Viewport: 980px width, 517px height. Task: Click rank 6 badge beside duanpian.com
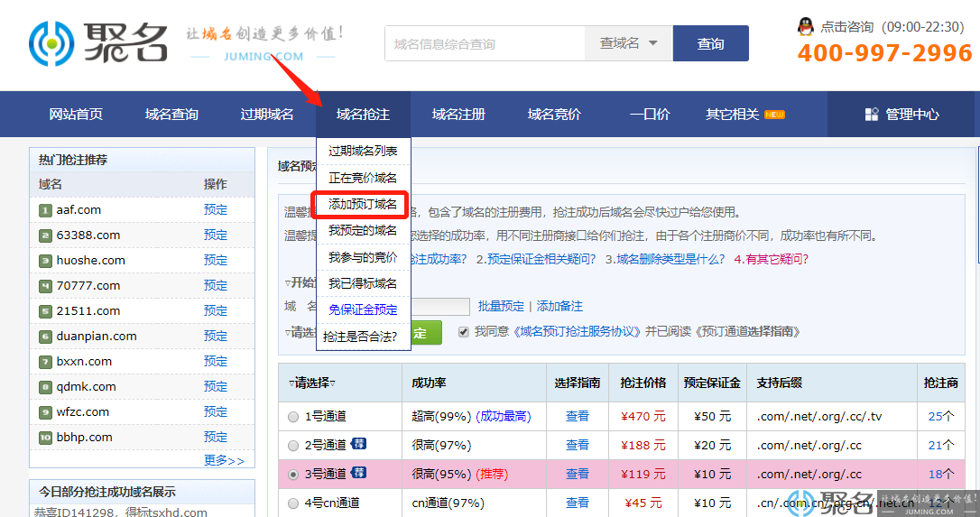point(45,337)
